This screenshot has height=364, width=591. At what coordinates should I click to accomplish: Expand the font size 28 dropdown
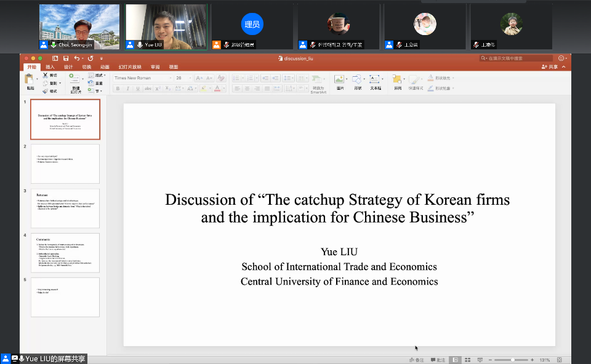(x=190, y=78)
